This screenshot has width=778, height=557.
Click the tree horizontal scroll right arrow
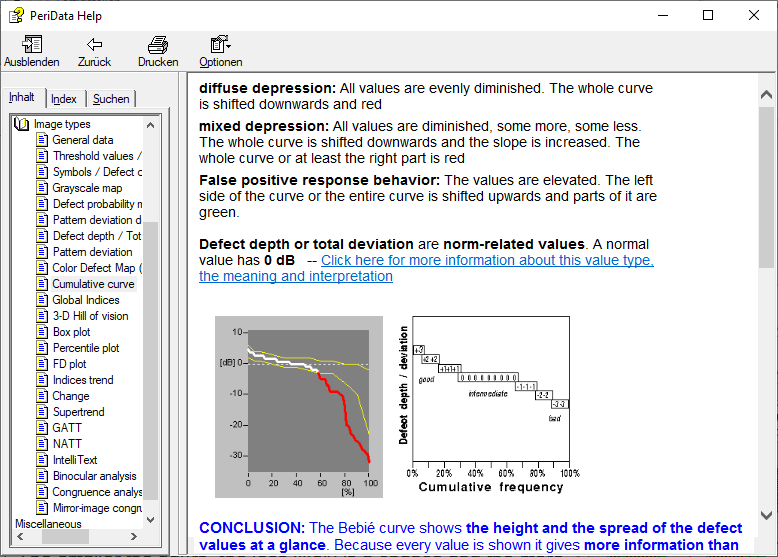click(x=133, y=536)
